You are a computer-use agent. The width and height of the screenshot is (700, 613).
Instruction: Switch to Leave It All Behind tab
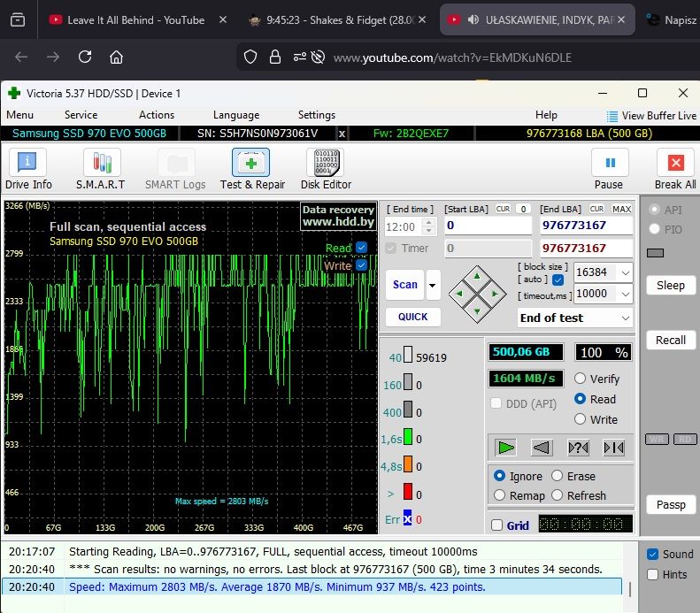135,20
